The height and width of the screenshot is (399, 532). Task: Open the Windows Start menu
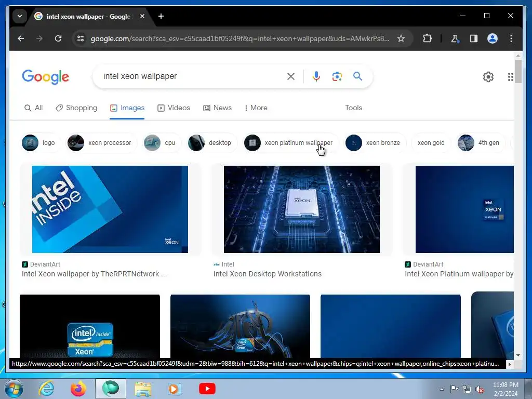click(x=14, y=389)
